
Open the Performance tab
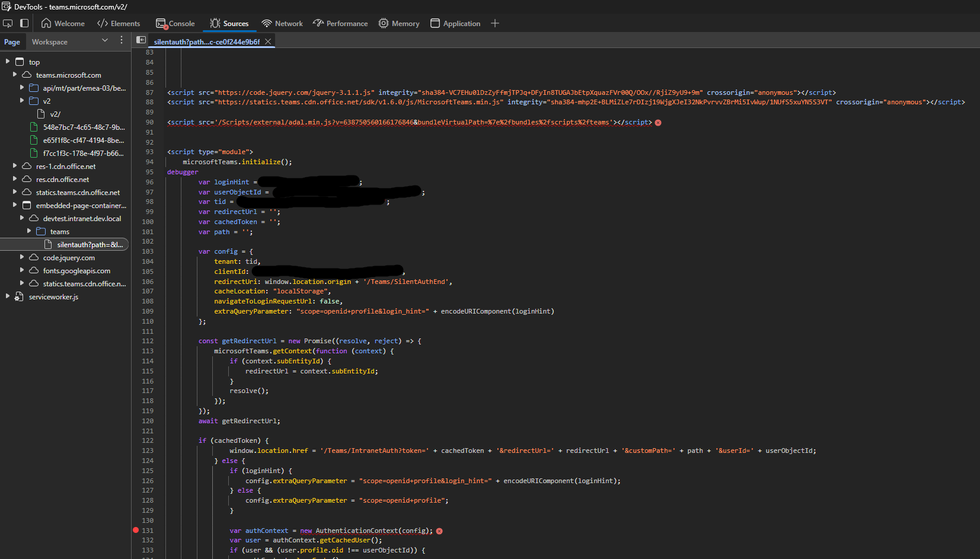(x=340, y=24)
